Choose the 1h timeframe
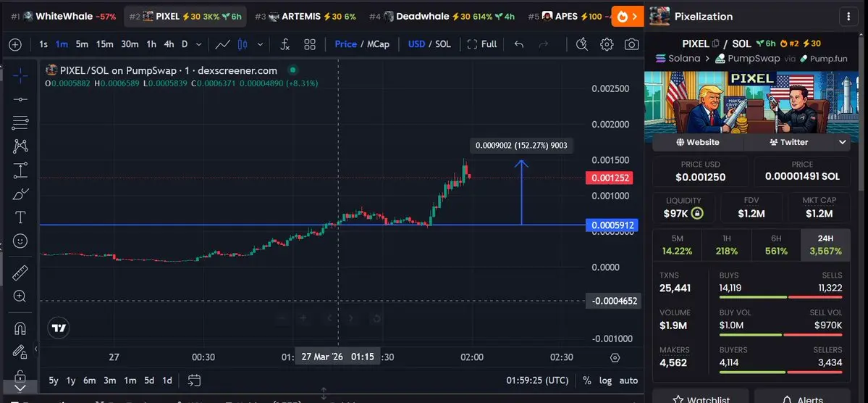Image resolution: width=868 pixels, height=403 pixels. click(151, 44)
